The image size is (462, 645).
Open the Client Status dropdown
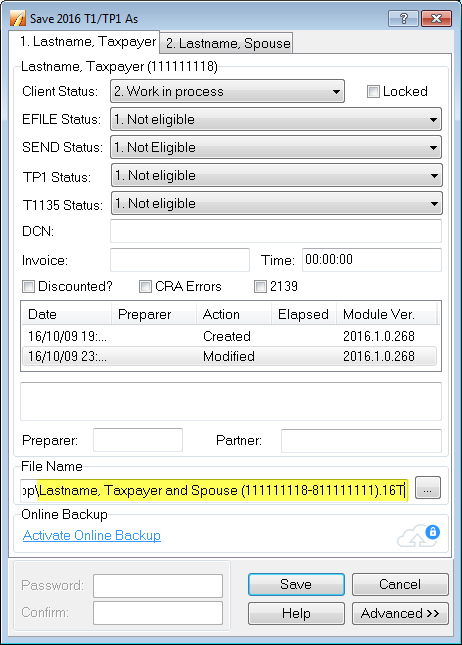[x=227, y=91]
